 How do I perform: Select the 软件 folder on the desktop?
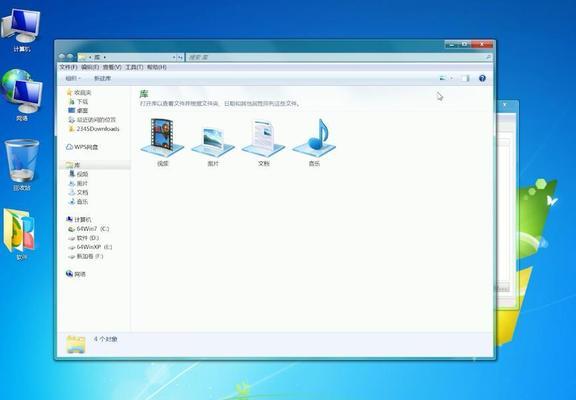21,234
